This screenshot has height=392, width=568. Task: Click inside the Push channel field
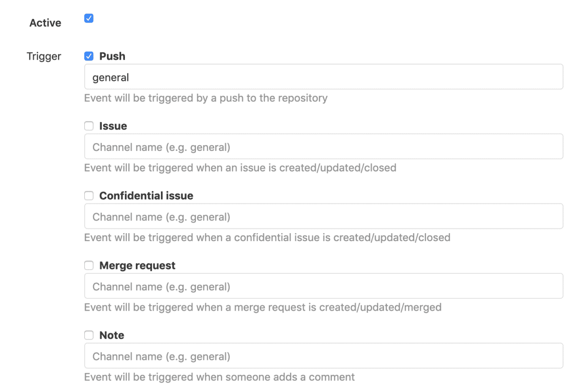tap(284, 77)
